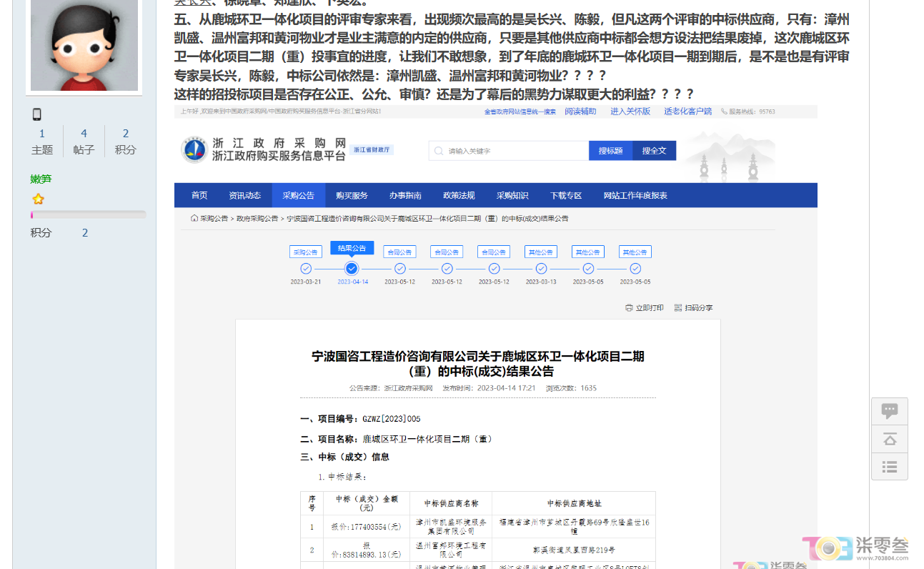
Task: Click the pink user level progress bar
Action: point(88,214)
